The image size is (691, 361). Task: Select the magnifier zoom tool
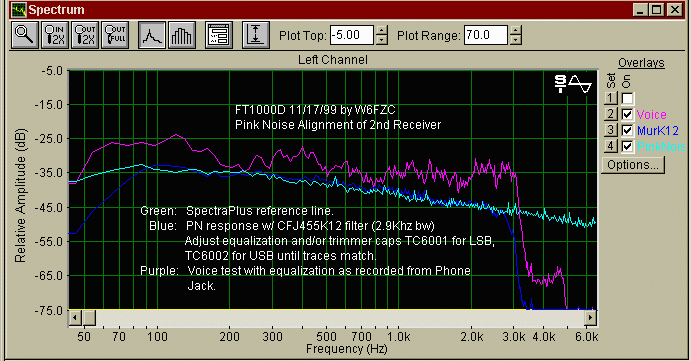[x=25, y=35]
